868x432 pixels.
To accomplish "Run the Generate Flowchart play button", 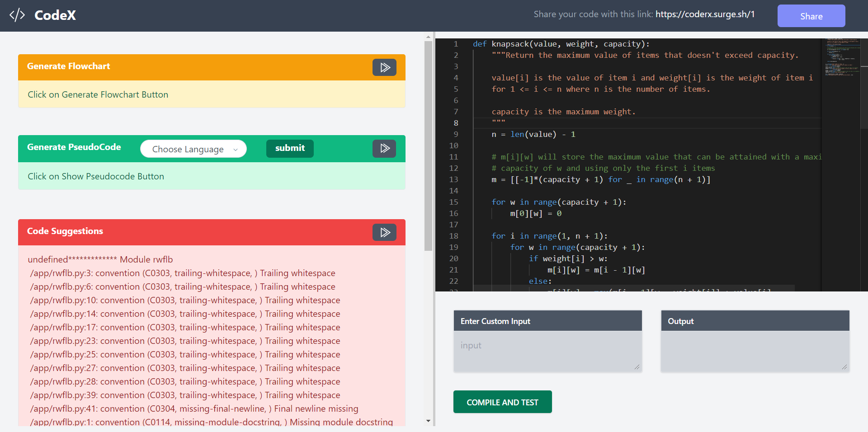I will coord(384,67).
